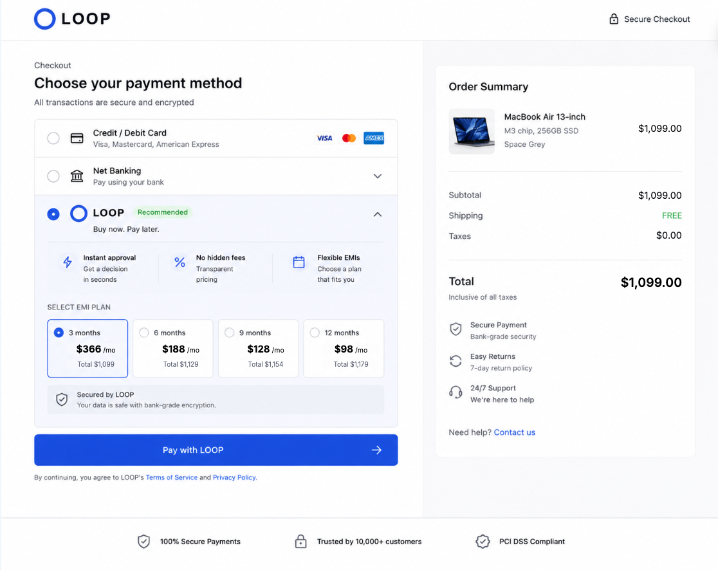This screenshot has width=718, height=588.
Task: Click the 7-day return policy text
Action: [501, 368]
